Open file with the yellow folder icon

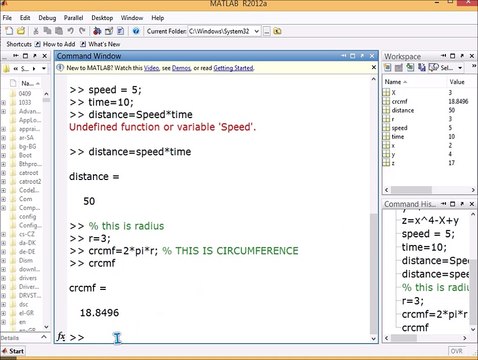tap(21, 31)
